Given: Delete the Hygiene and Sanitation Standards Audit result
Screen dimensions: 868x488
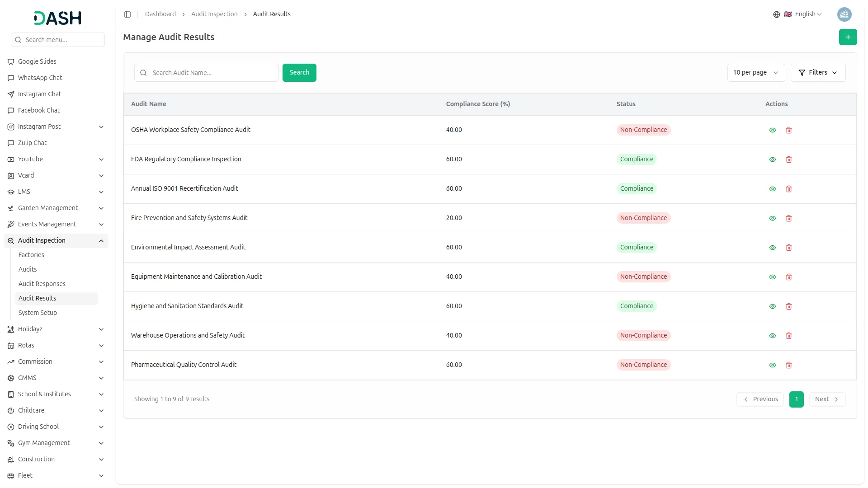Looking at the screenshot, I should [x=789, y=306].
